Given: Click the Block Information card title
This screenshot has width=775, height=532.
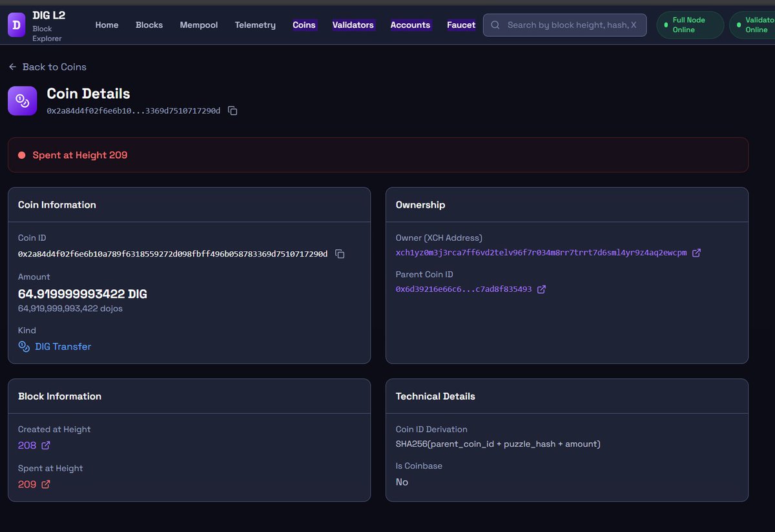Looking at the screenshot, I should (59, 396).
